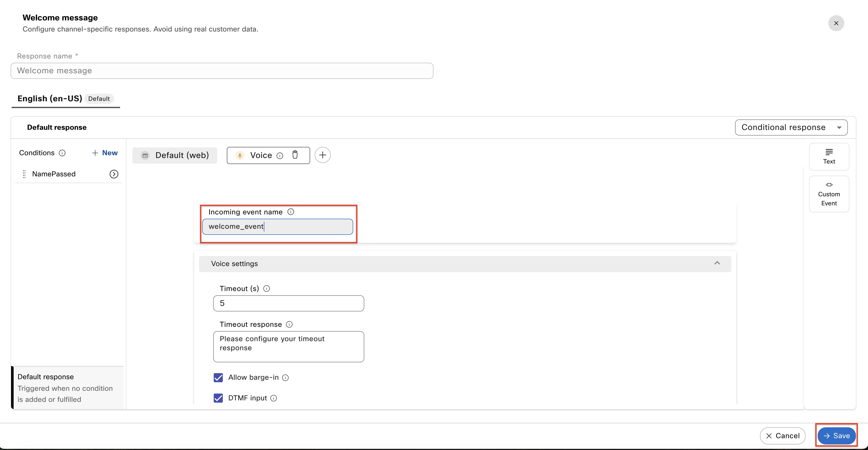Click the Timeout response text box
868x450 pixels.
288,346
